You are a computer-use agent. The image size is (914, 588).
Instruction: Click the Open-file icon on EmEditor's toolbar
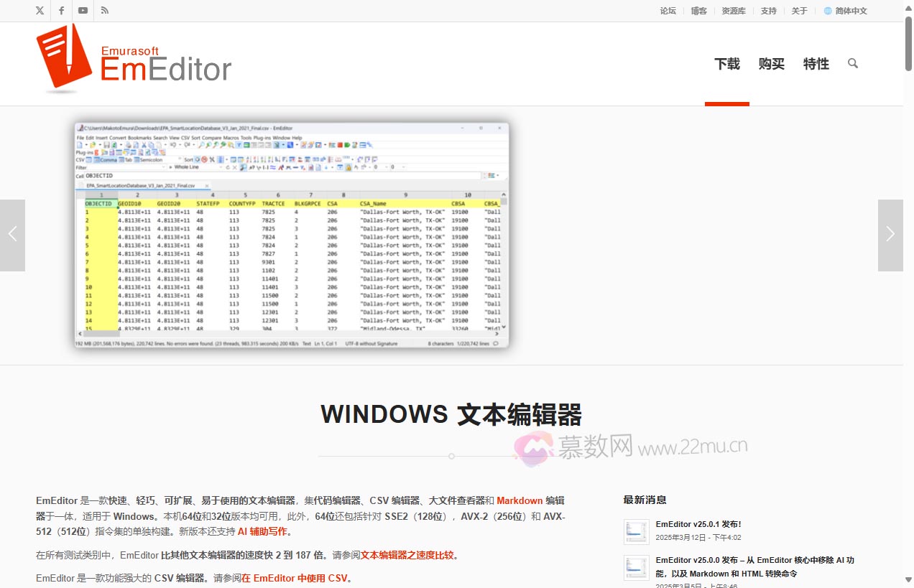[92, 146]
